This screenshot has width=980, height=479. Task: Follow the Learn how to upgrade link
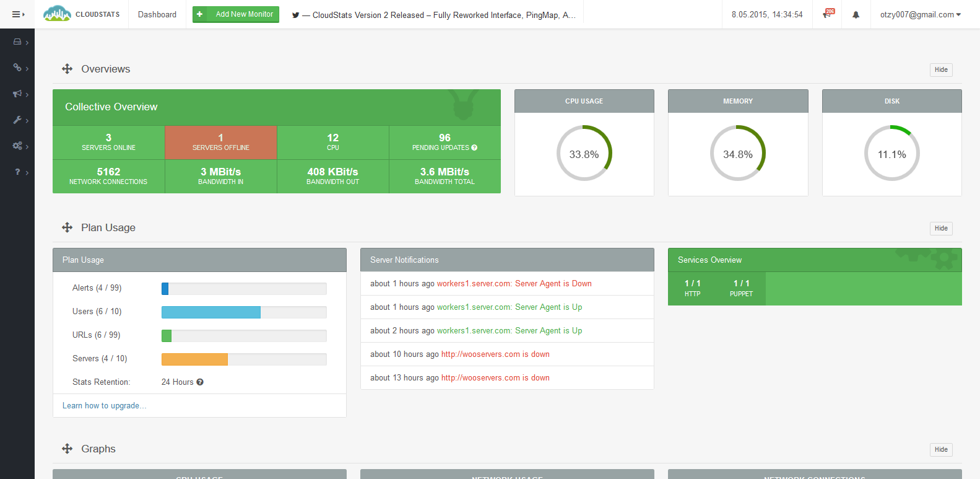click(x=104, y=406)
